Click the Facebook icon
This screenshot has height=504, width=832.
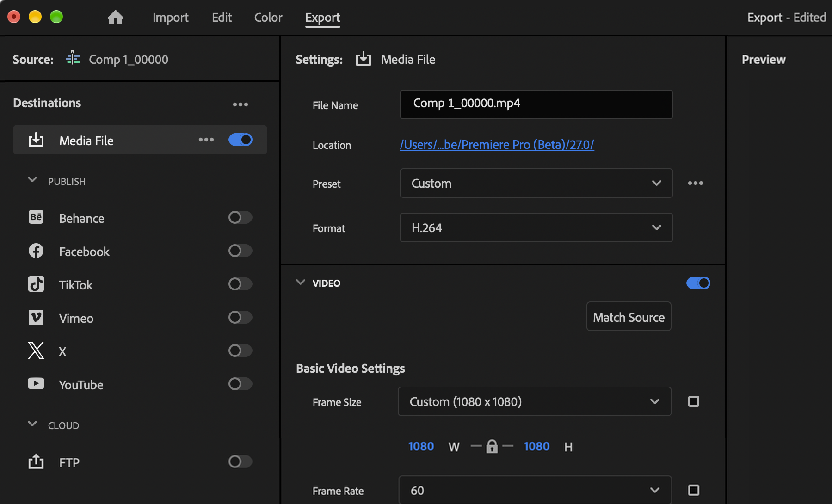(x=36, y=251)
